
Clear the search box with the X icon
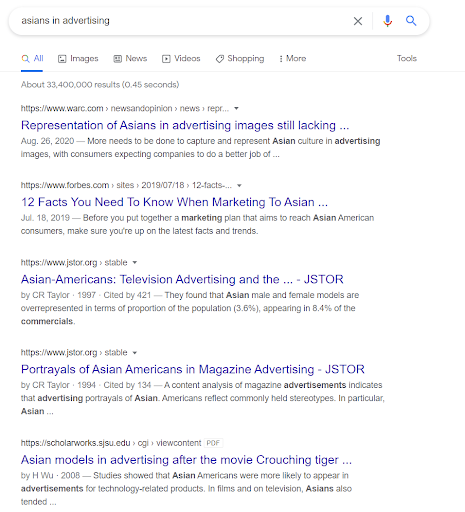click(358, 21)
